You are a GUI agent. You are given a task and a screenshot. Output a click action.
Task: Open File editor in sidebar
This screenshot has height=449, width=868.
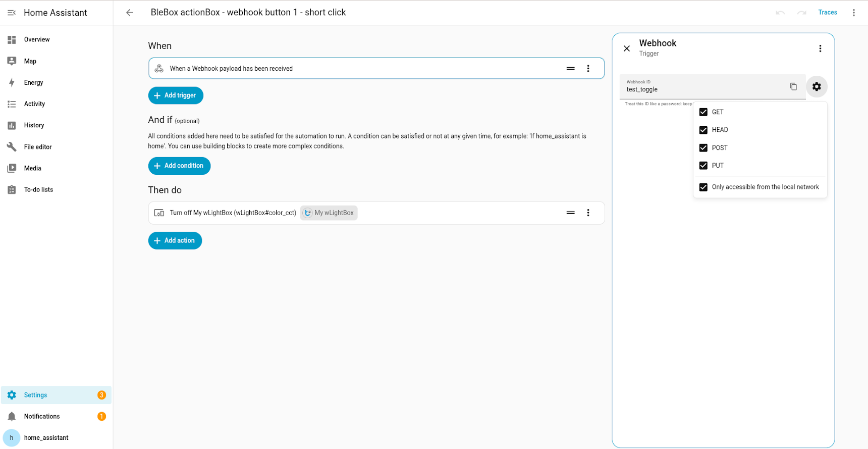pos(56,147)
